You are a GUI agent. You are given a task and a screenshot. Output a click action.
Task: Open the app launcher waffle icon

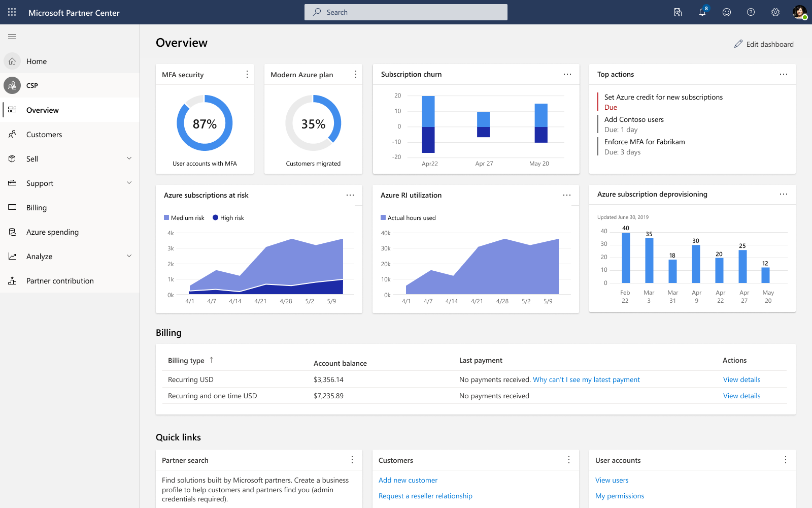[12, 12]
